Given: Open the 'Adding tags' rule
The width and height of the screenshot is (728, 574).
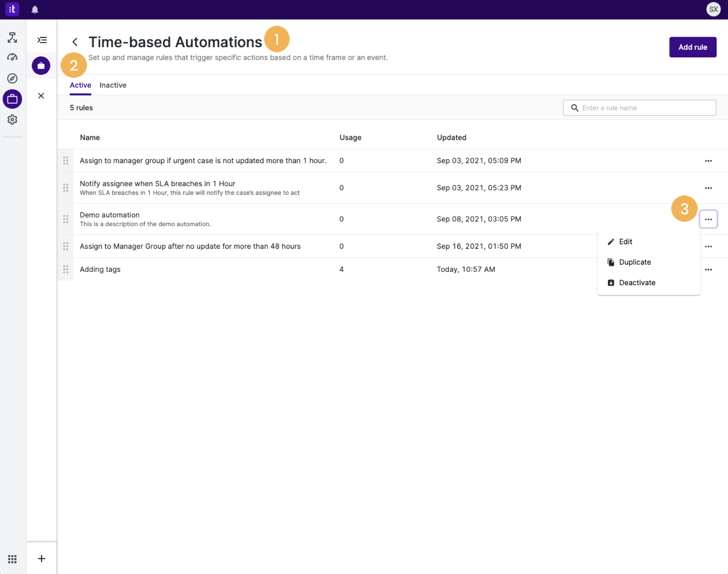Looking at the screenshot, I should [100, 269].
